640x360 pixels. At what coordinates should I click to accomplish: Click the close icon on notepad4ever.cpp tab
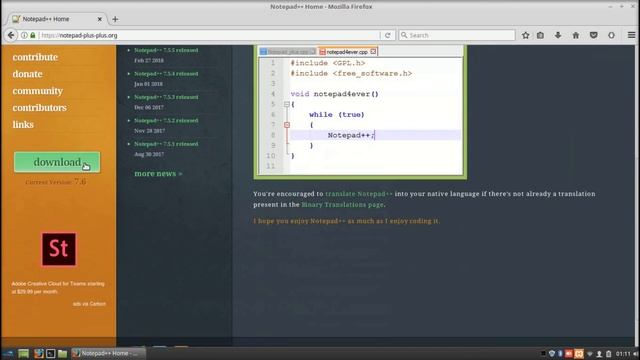pyautogui.click(x=373, y=52)
